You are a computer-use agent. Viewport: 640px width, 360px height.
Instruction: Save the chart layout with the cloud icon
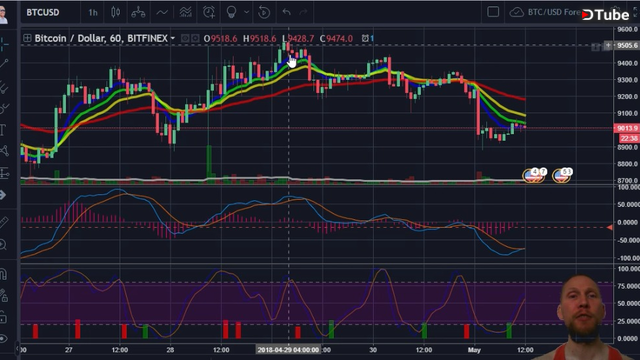516,12
